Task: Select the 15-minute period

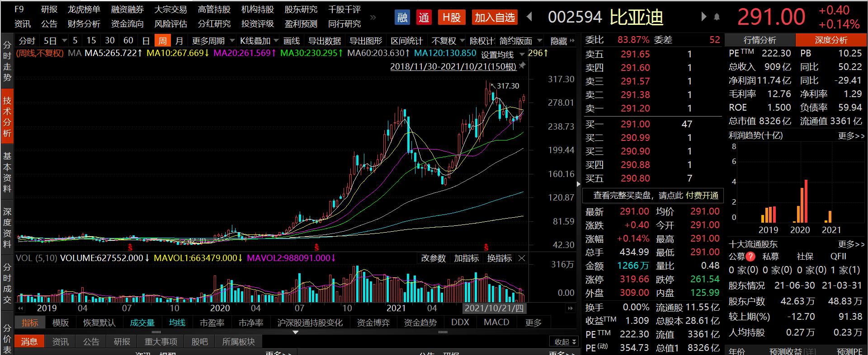Action: pyautogui.click(x=91, y=41)
